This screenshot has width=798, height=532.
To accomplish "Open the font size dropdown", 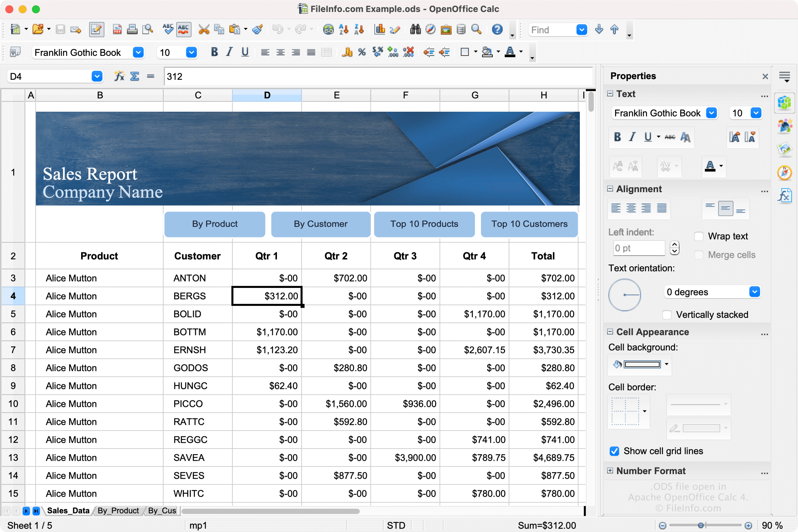I will [191, 54].
